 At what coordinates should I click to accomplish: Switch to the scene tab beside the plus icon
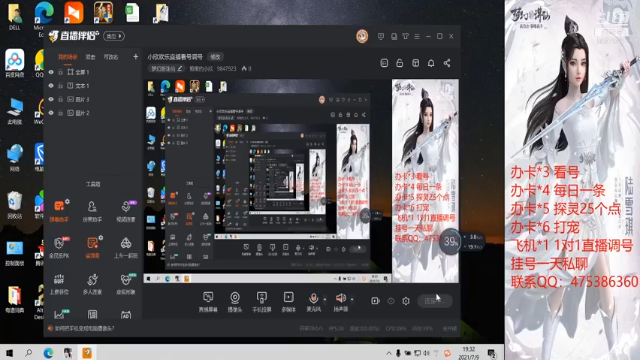point(111,57)
